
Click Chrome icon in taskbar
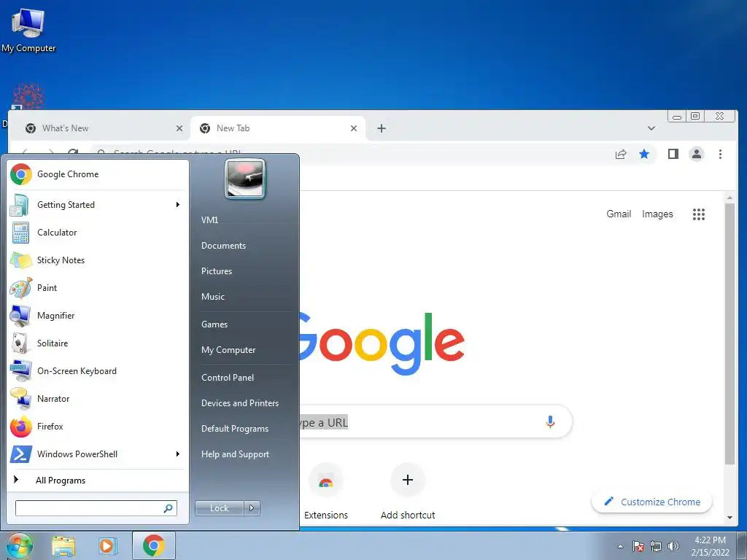tap(153, 545)
